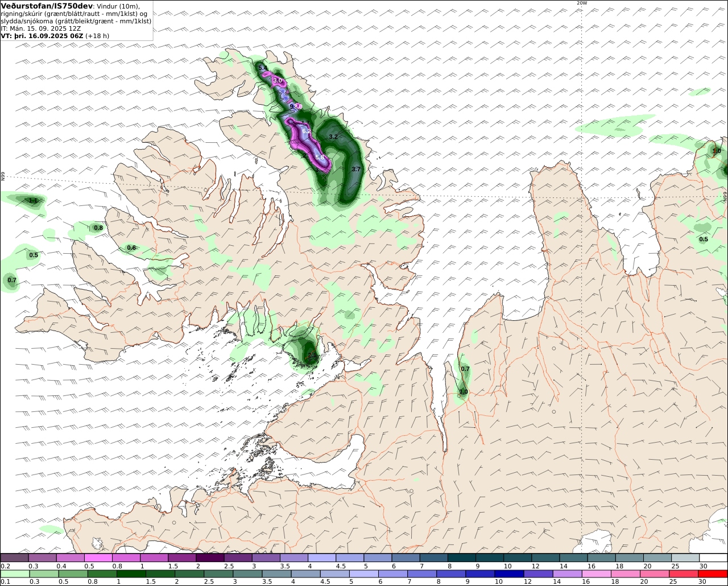The image size is (728, 586).
Task: Click the light pink 16 rain legend swatch
Action: (x=595, y=573)
